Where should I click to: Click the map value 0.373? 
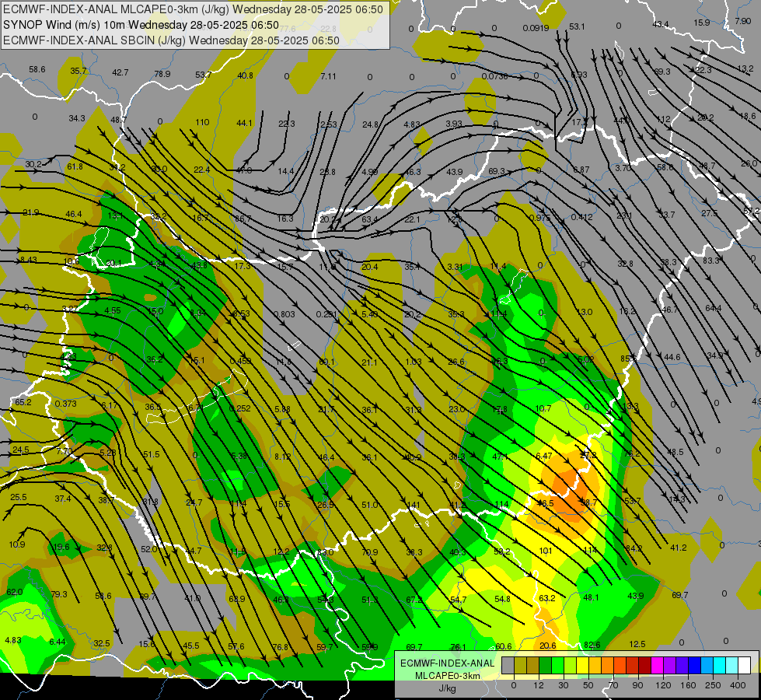point(65,404)
